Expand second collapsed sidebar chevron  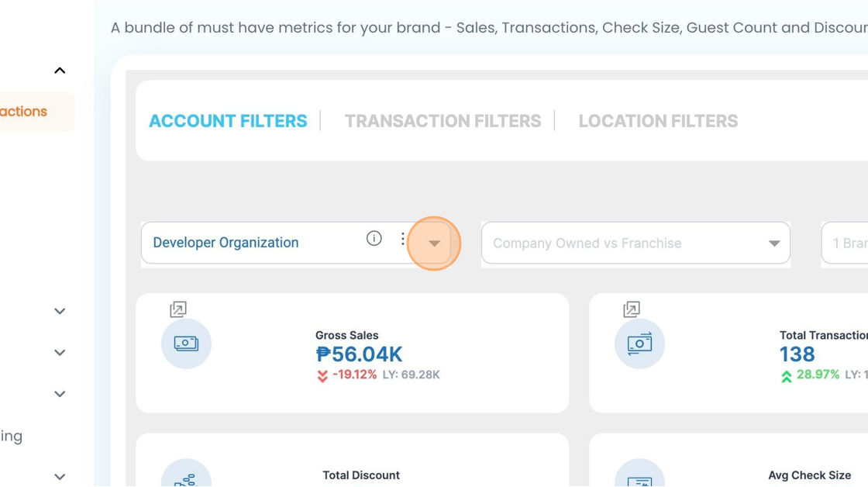point(60,353)
